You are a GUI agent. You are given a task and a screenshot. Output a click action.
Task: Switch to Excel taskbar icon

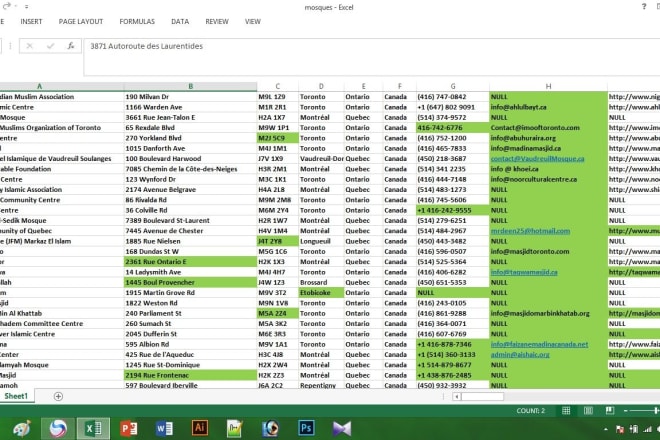(x=93, y=429)
